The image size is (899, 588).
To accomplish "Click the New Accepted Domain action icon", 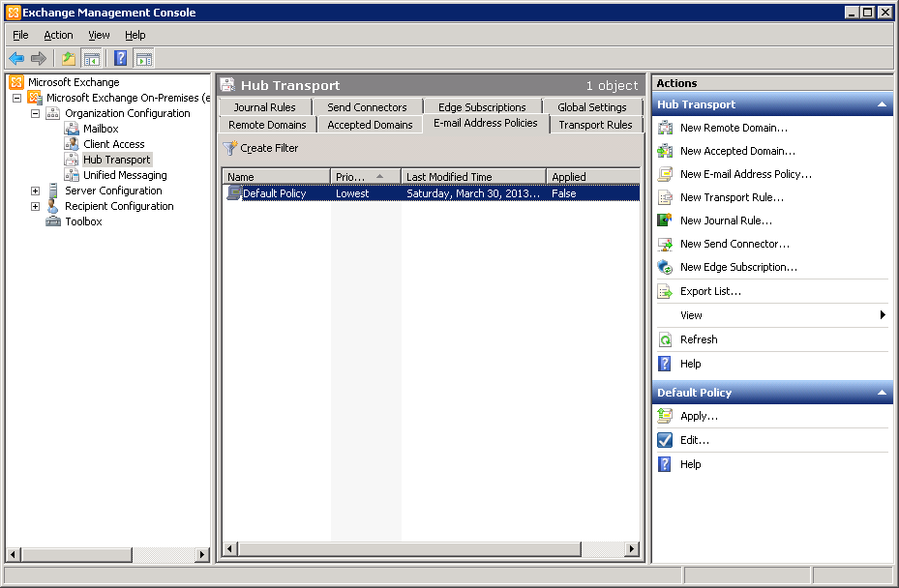I will (665, 151).
